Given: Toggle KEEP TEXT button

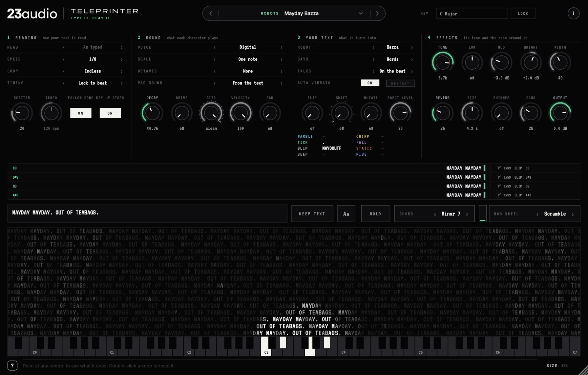Looking at the screenshot, I should click(312, 214).
